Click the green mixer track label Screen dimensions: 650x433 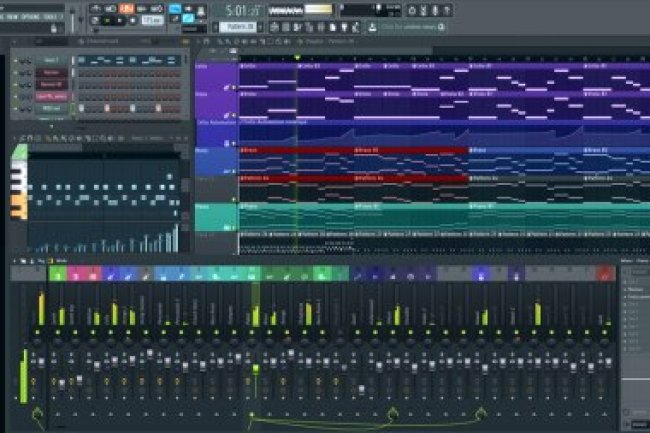[x=58, y=274]
